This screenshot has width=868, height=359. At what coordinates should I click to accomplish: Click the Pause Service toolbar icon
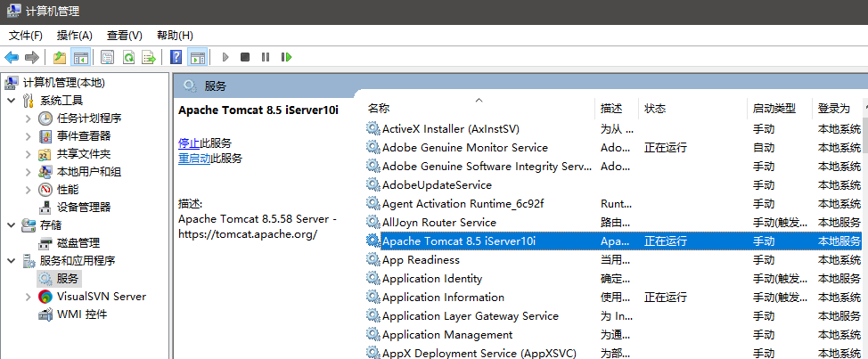pos(266,57)
